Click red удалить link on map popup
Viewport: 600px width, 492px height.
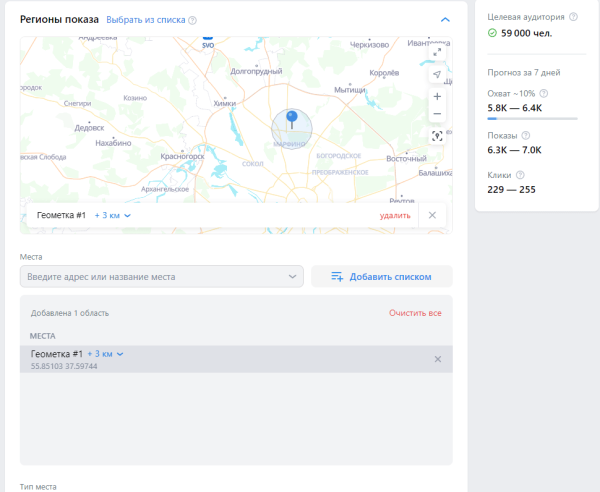[395, 215]
